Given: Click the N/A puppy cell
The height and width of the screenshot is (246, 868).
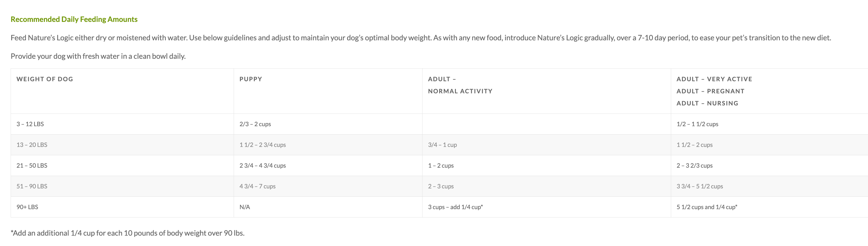Looking at the screenshot, I should pyautogui.click(x=245, y=207).
